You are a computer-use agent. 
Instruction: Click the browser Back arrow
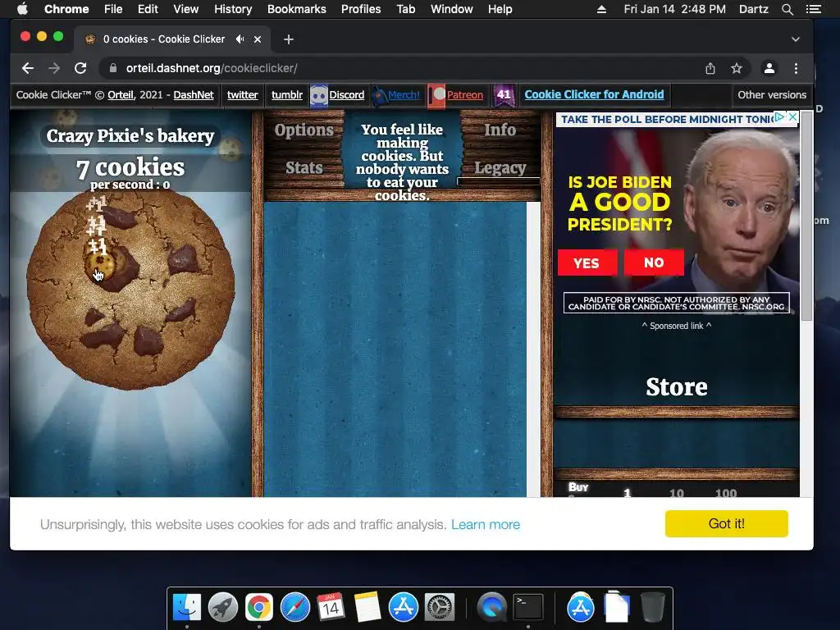pyautogui.click(x=28, y=68)
